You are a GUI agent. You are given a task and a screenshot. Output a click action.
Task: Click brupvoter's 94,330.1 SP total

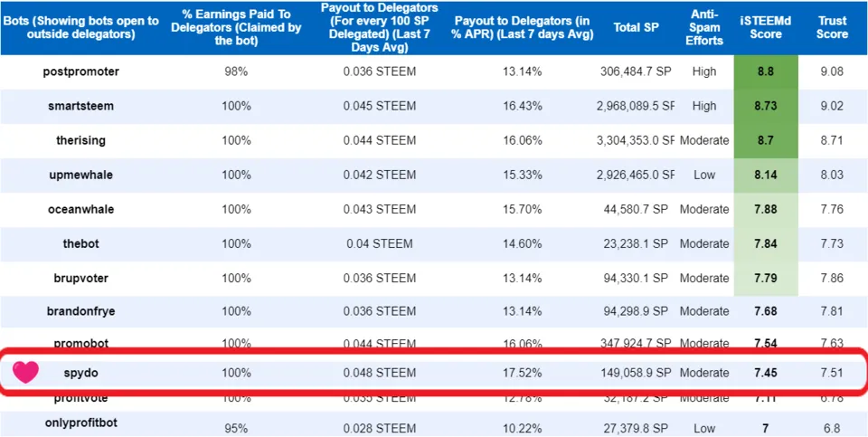[x=637, y=278]
